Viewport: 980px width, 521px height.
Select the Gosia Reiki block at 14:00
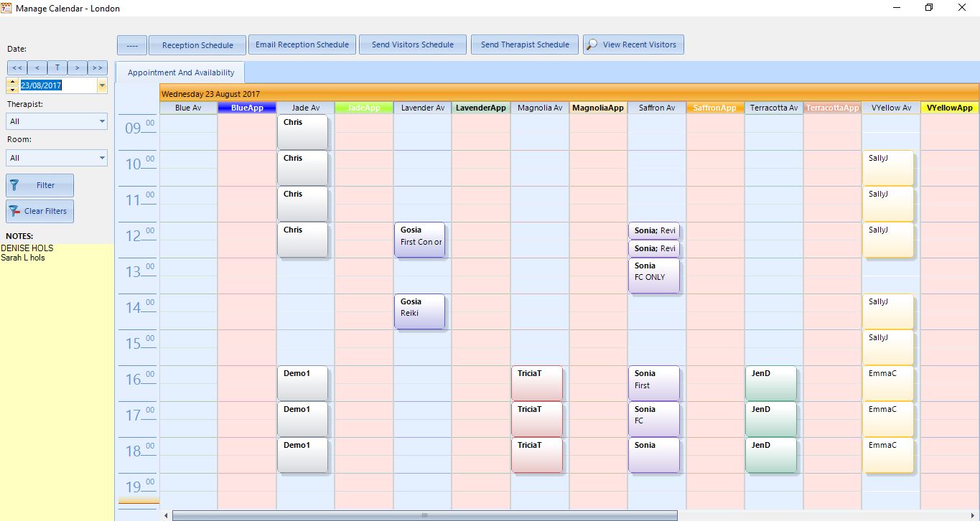tap(419, 311)
